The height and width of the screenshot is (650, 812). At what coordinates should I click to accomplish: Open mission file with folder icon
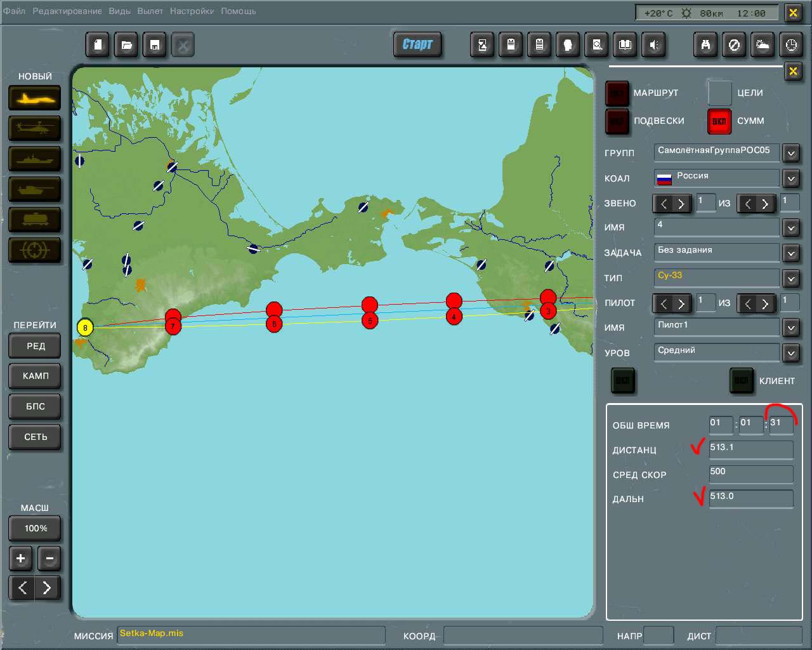click(126, 45)
